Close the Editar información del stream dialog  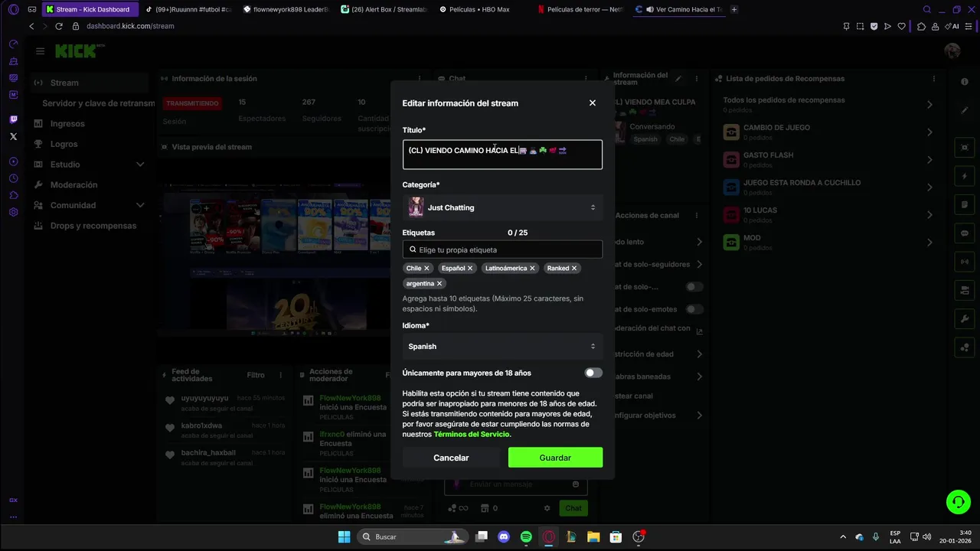(x=592, y=103)
